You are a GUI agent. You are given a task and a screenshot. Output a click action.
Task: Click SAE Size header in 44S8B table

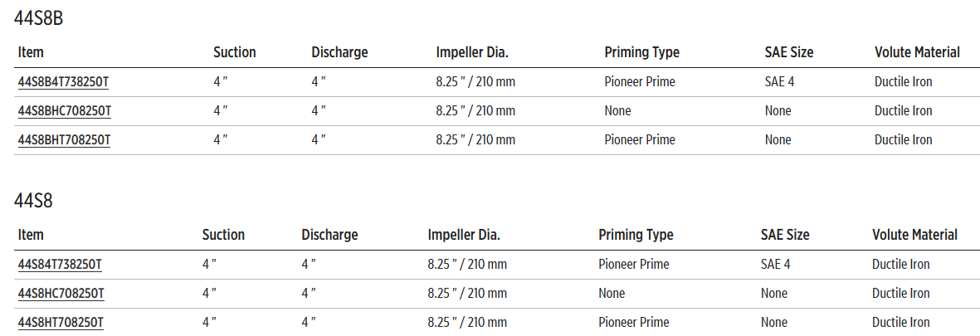(x=789, y=52)
